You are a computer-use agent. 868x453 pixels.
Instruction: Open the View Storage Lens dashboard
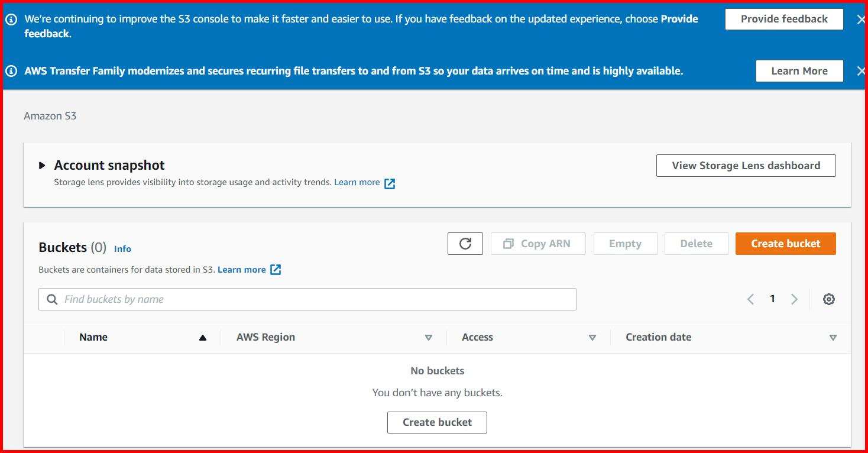(x=746, y=166)
